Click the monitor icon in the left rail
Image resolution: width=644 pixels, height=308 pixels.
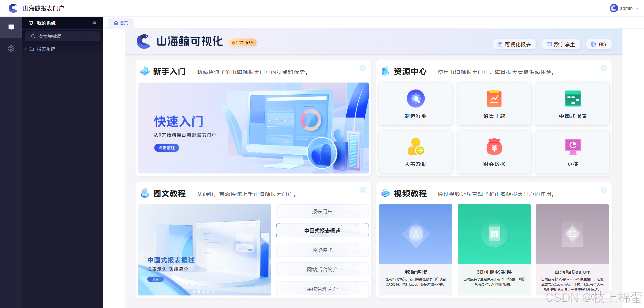[x=11, y=27]
